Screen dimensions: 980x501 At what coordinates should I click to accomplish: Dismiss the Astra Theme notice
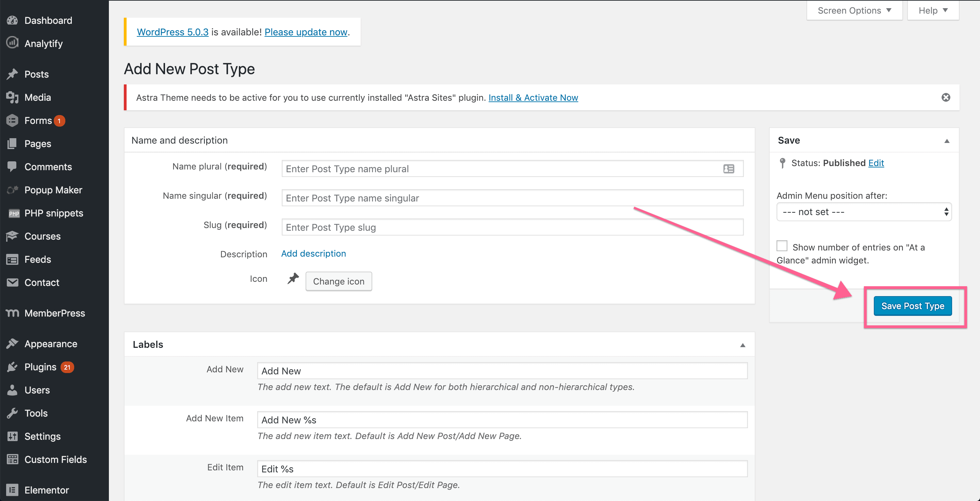(946, 97)
